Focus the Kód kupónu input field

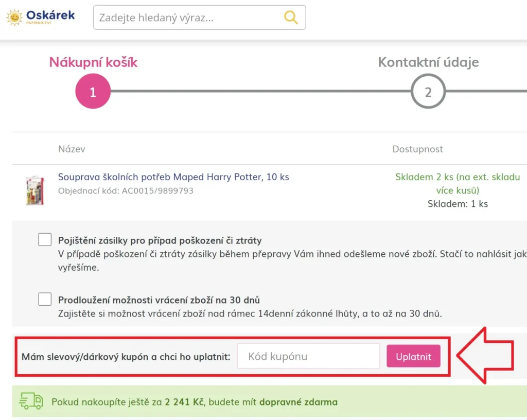(308, 356)
